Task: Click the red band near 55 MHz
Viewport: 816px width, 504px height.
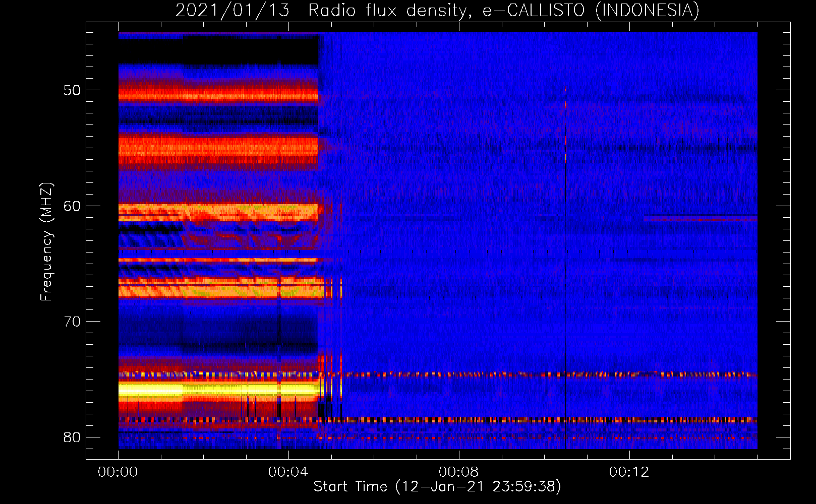Action: point(218,150)
